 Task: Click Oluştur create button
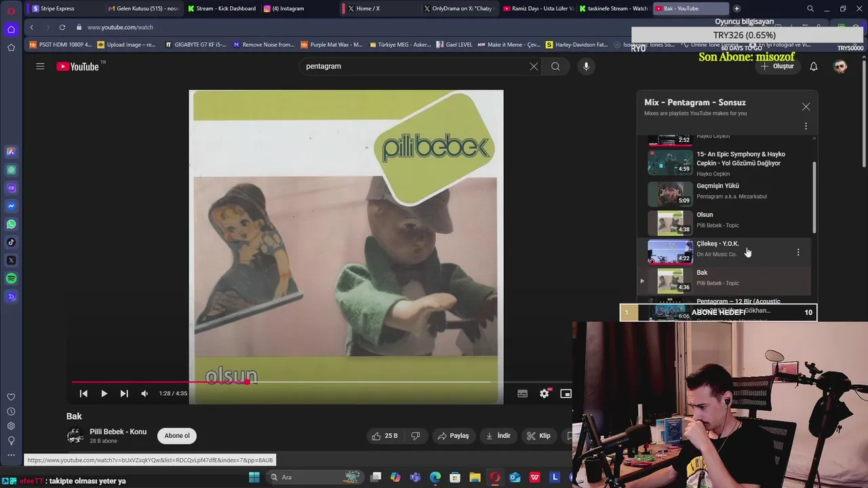(x=778, y=66)
